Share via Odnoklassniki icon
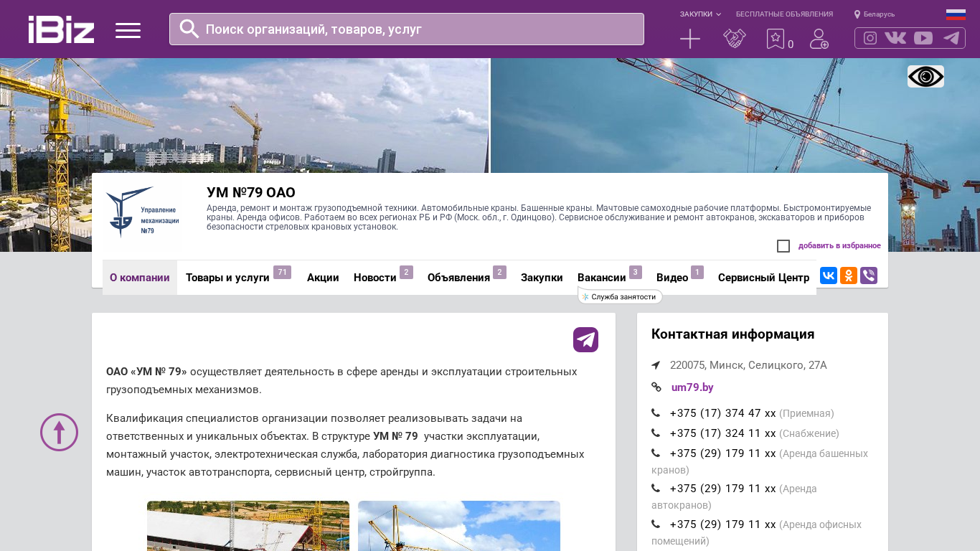This screenshot has height=551, width=980. [849, 275]
